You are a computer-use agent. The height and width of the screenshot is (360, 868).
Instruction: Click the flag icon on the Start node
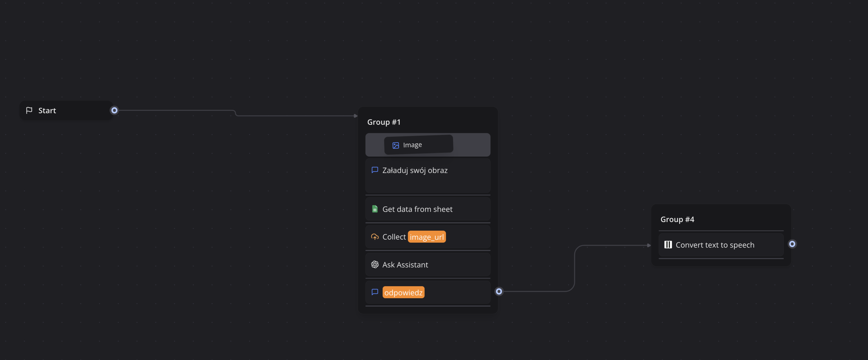click(29, 110)
